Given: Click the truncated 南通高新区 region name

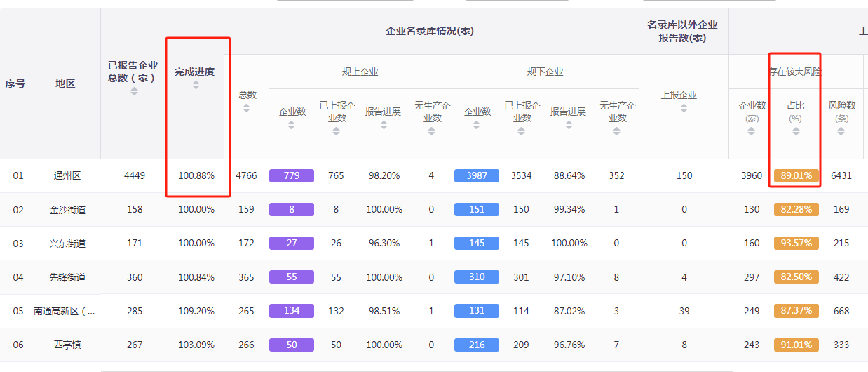Looking at the screenshot, I should (65, 311).
